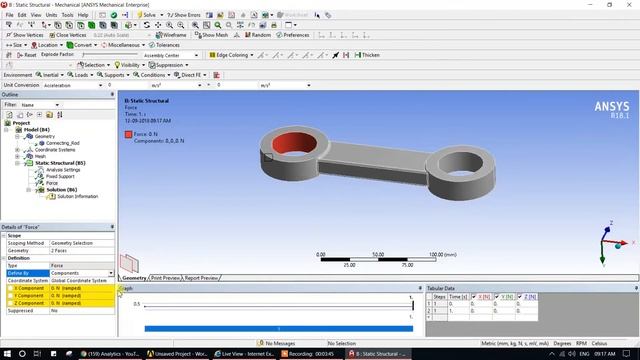Select the Pan view tool
Viewport: 640px width, 360px height.
tap(158, 25)
